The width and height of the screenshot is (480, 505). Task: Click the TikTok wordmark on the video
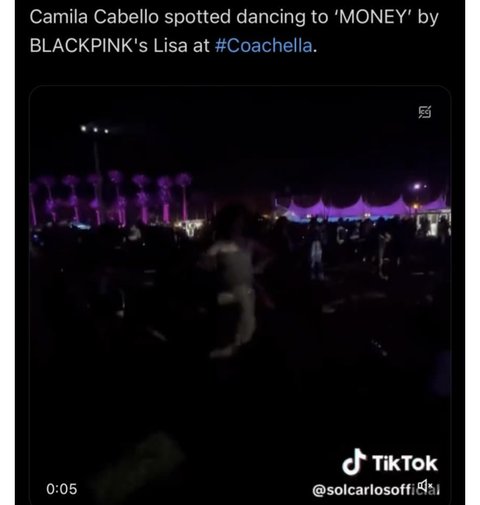click(x=405, y=463)
